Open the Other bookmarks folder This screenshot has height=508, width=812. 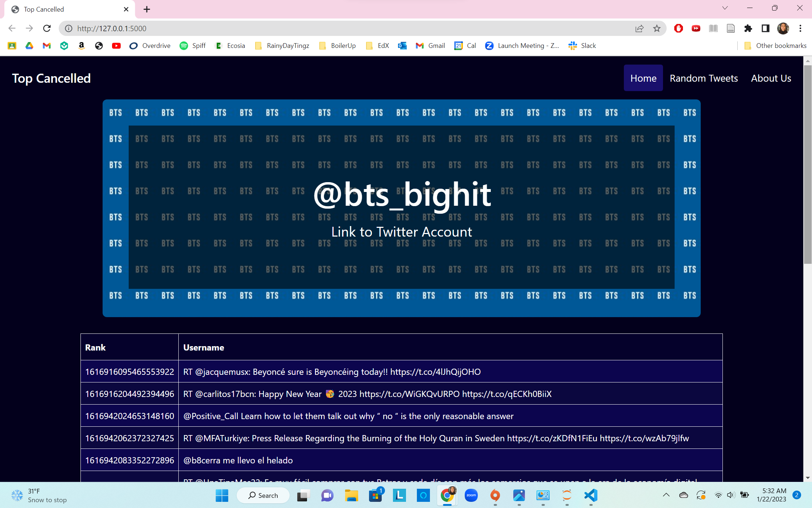click(775, 46)
